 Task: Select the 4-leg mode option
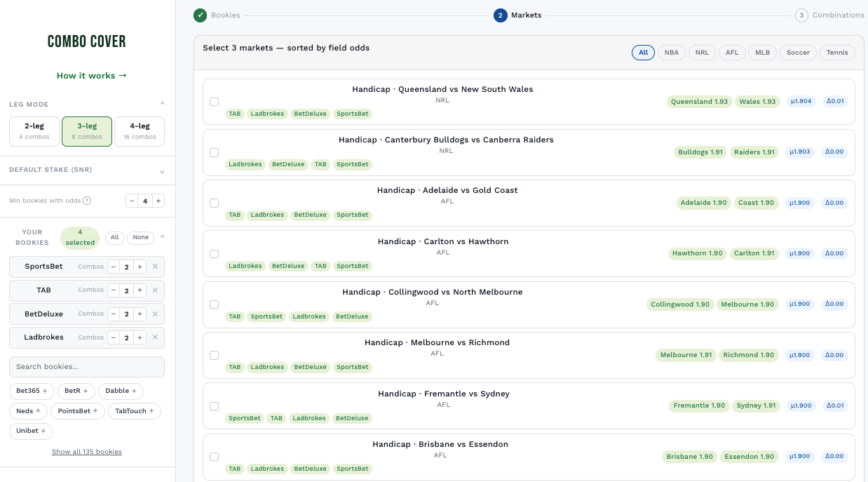point(140,131)
